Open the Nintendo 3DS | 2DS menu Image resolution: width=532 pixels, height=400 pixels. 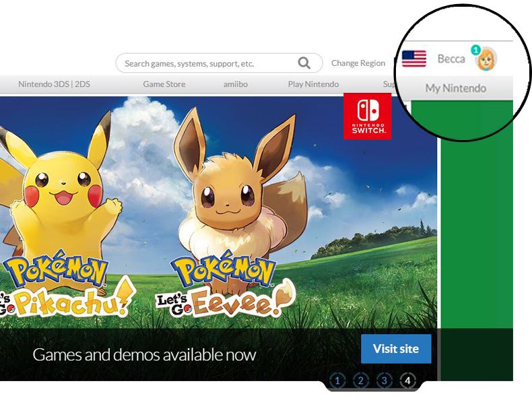pos(55,84)
